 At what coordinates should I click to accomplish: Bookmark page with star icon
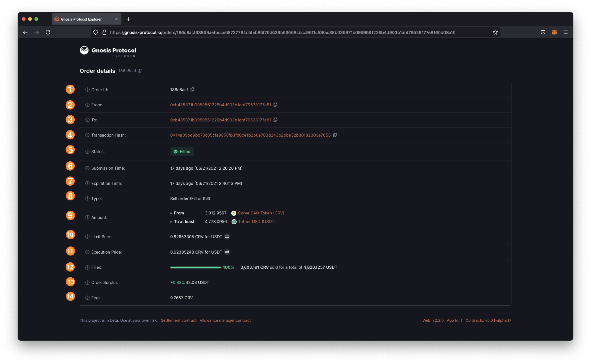[495, 32]
